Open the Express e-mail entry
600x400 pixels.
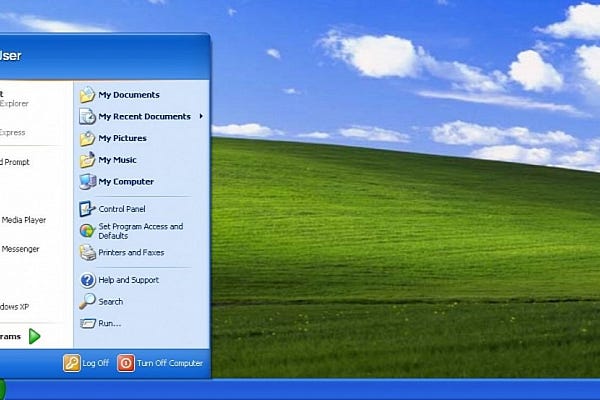point(13,132)
